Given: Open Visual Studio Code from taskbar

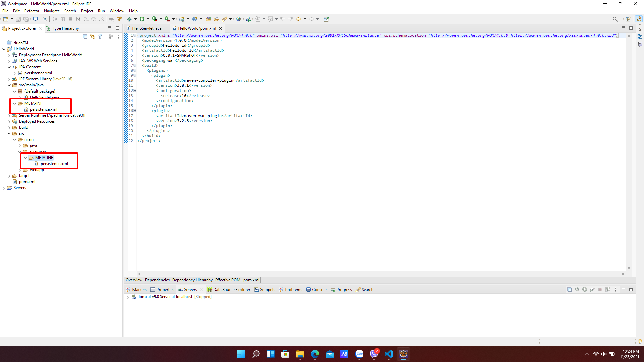Looking at the screenshot, I should [389, 354].
